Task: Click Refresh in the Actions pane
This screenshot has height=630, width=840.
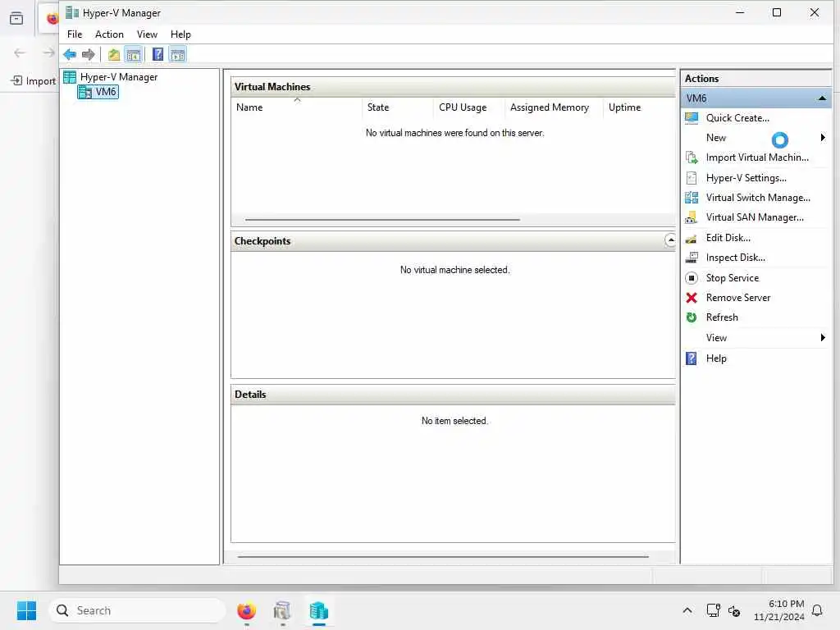Action: (x=722, y=317)
